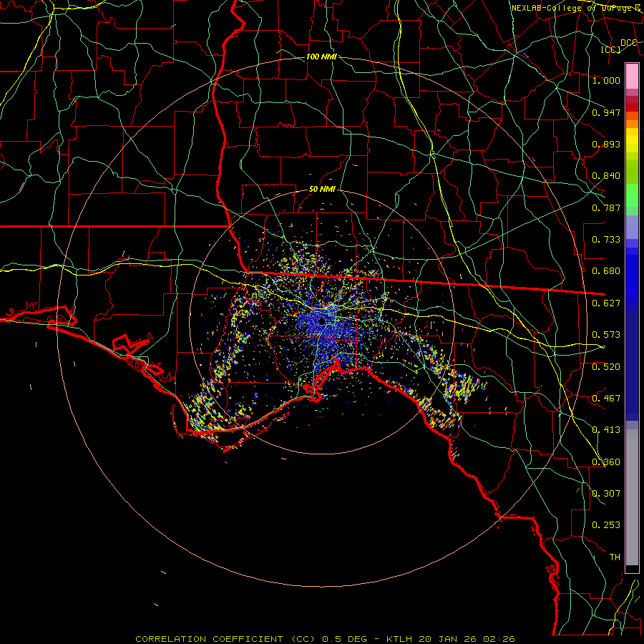Image resolution: width=644 pixels, height=644 pixels.
Task: Click the 0.733 scale value
Action: pyautogui.click(x=606, y=240)
